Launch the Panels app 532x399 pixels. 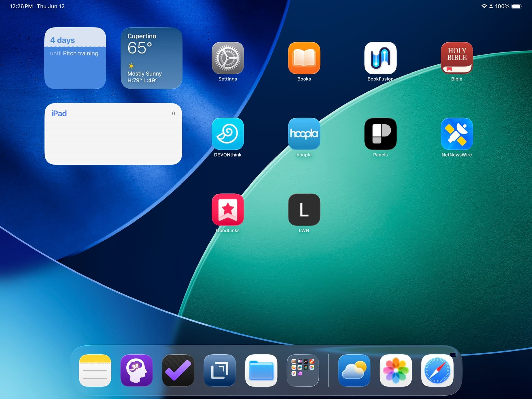380,134
